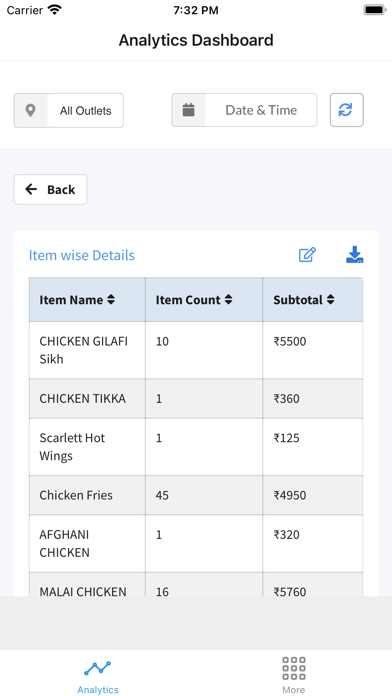Image resolution: width=392 pixels, height=696 pixels.
Task: Sort table by Subtotal arrows
Action: click(x=330, y=300)
